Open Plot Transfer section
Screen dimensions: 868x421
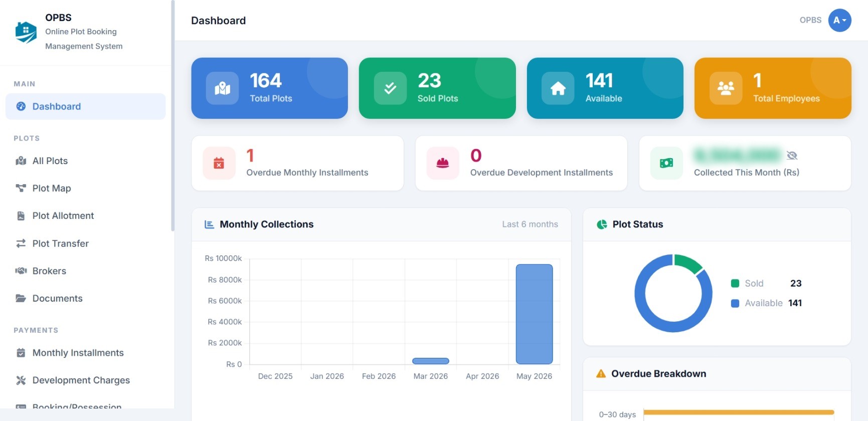coord(85,243)
